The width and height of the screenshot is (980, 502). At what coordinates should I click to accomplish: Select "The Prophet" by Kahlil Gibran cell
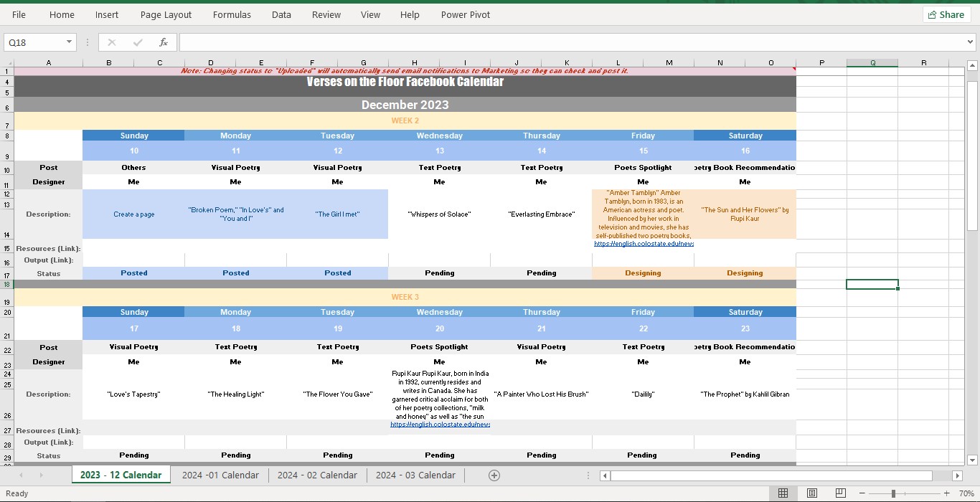(x=745, y=394)
